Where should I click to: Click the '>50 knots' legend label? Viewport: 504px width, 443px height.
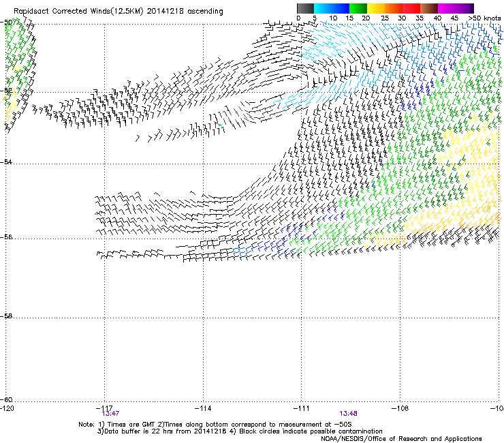click(x=484, y=18)
